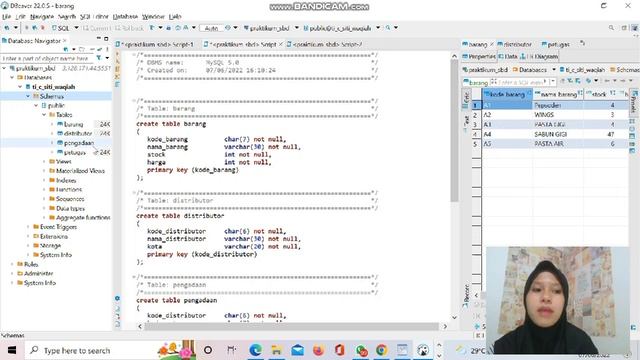This screenshot has height=360, width=640.
Task: Click the Rollback toolbar button
Action: [x=129, y=28]
